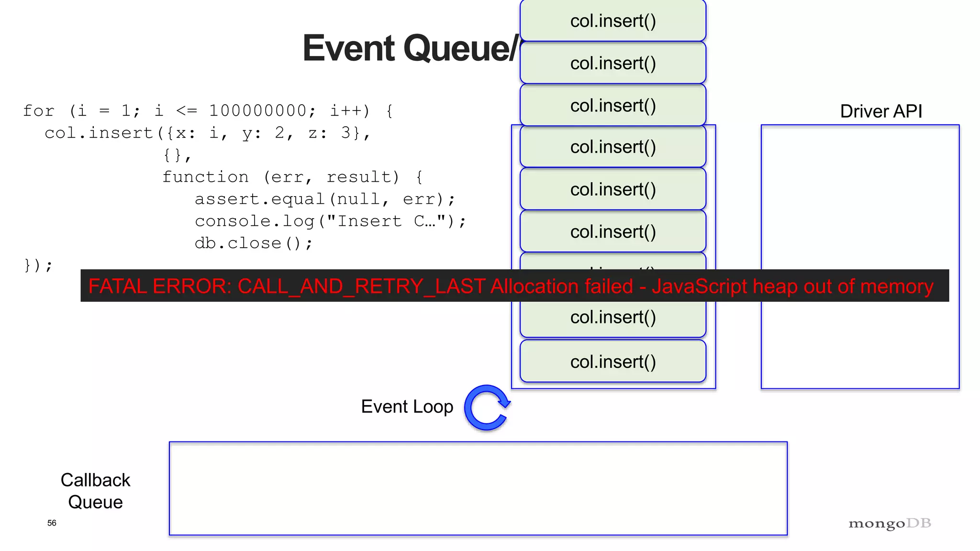Viewport: 980px width, 551px height.
Task: Click the assert.equal(null, err) code line
Action: click(x=324, y=199)
